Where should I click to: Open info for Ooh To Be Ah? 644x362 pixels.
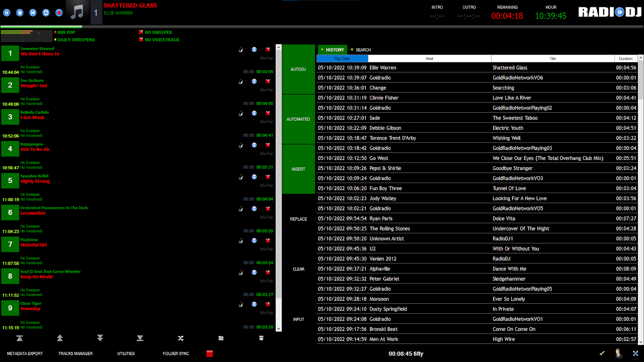click(x=254, y=145)
